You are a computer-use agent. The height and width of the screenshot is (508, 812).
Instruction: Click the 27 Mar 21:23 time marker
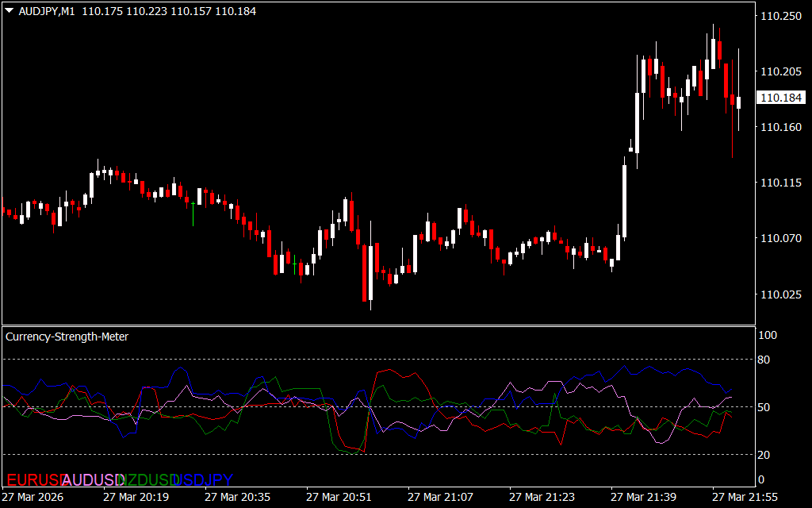click(x=543, y=497)
